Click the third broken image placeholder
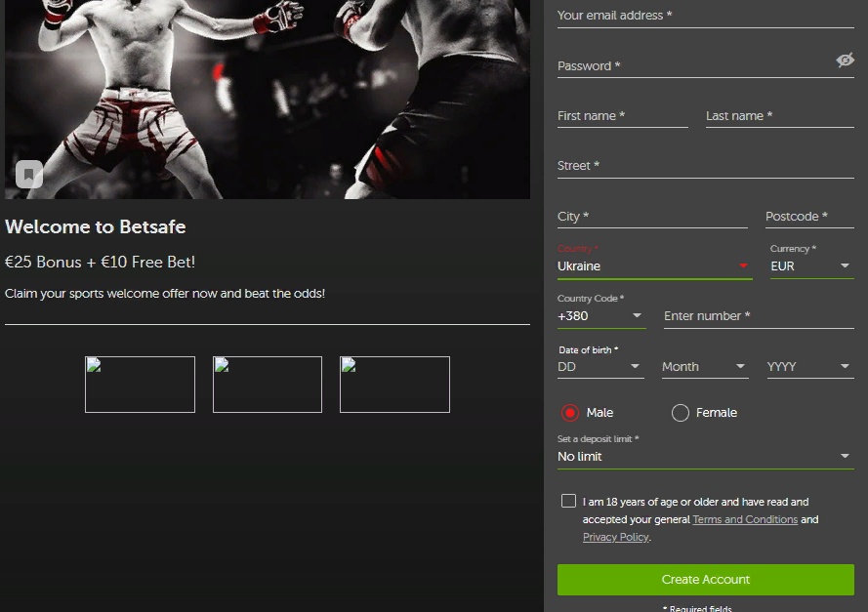Screen dimensions: 868x612 pos(394,385)
